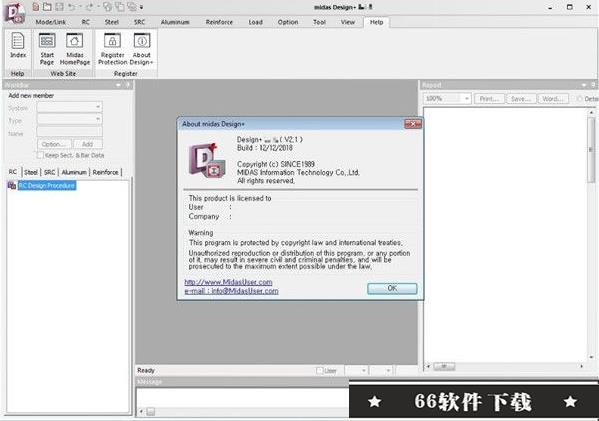Switch to the View ribbon tab

[x=348, y=22]
